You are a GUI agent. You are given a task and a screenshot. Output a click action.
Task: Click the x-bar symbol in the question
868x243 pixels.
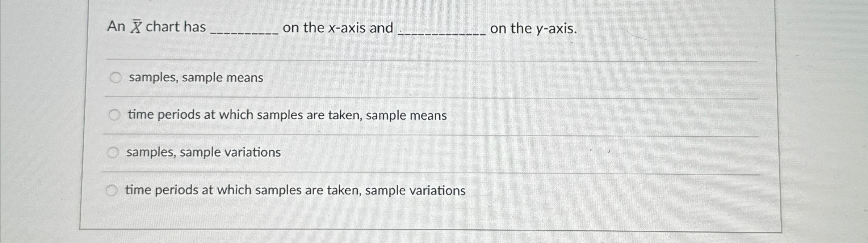coord(136,26)
